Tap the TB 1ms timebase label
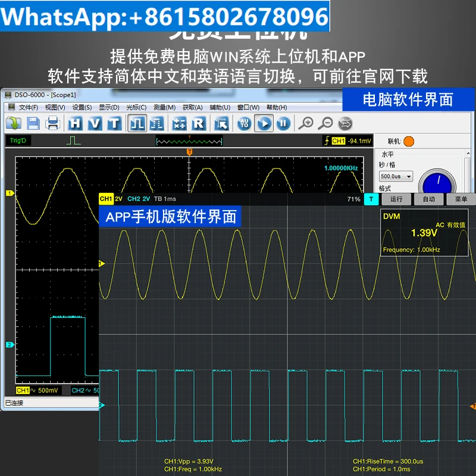The image size is (476, 476). pyautogui.click(x=165, y=199)
